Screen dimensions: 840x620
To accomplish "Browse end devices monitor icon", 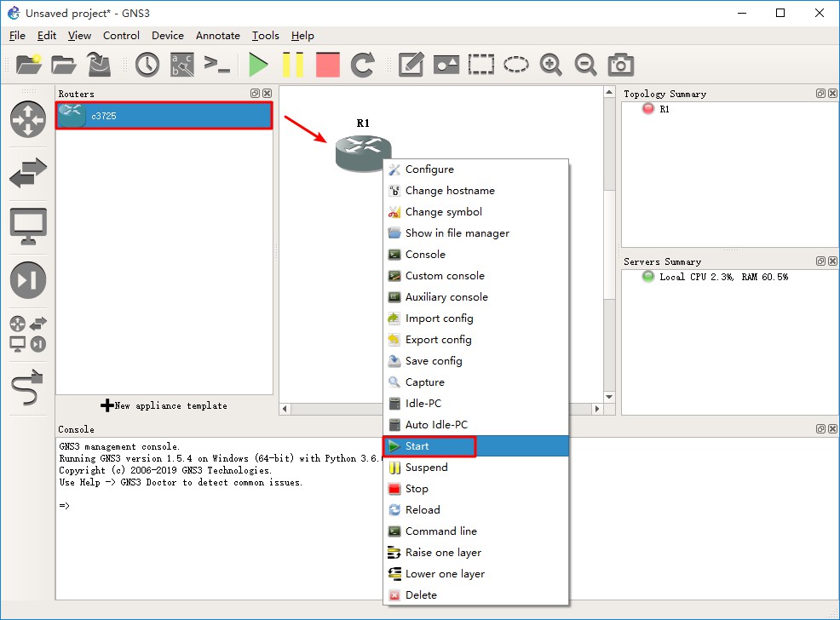I will pyautogui.click(x=28, y=226).
